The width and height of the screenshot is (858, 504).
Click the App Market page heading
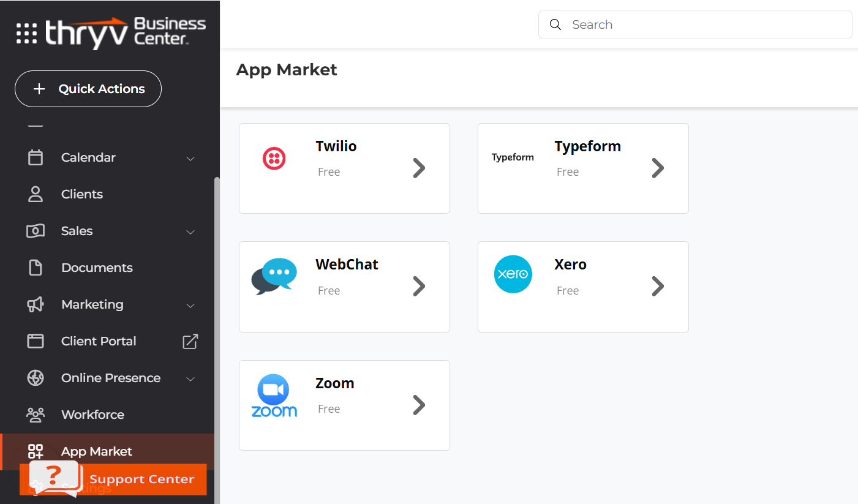287,70
